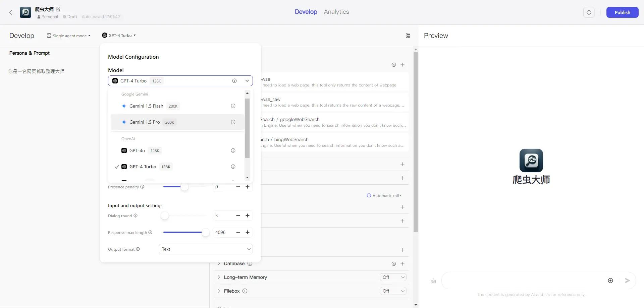Click the Database info icon
Screen dimensions: 644x308
(x=250, y=264)
